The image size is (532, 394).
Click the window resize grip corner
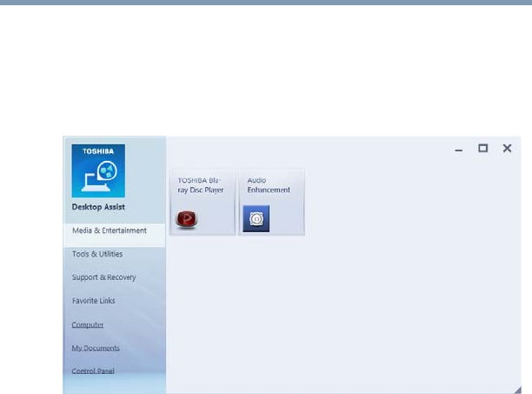(x=517, y=390)
